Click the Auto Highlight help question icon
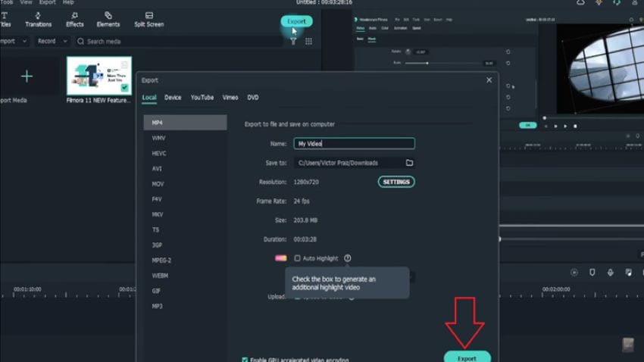 348,258
